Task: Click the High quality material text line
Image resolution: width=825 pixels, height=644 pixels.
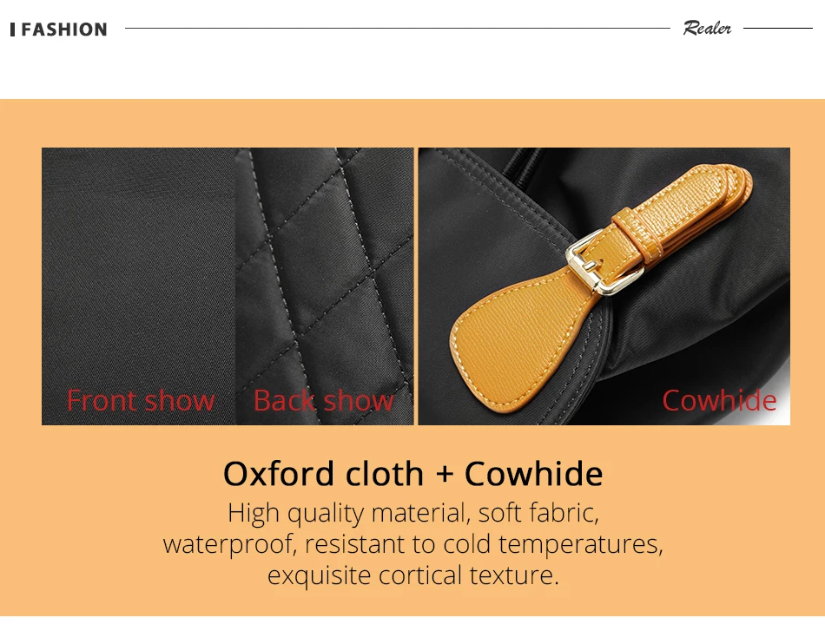Action: pos(413,513)
